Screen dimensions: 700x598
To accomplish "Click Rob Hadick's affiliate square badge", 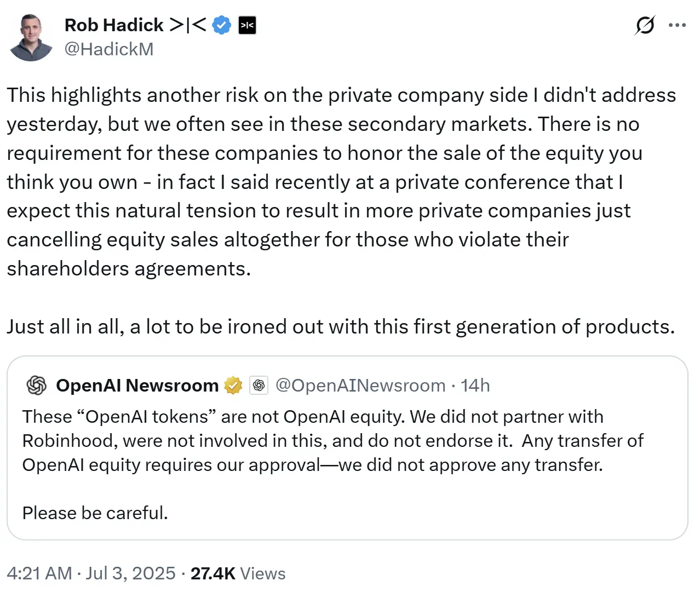I will pos(247,25).
